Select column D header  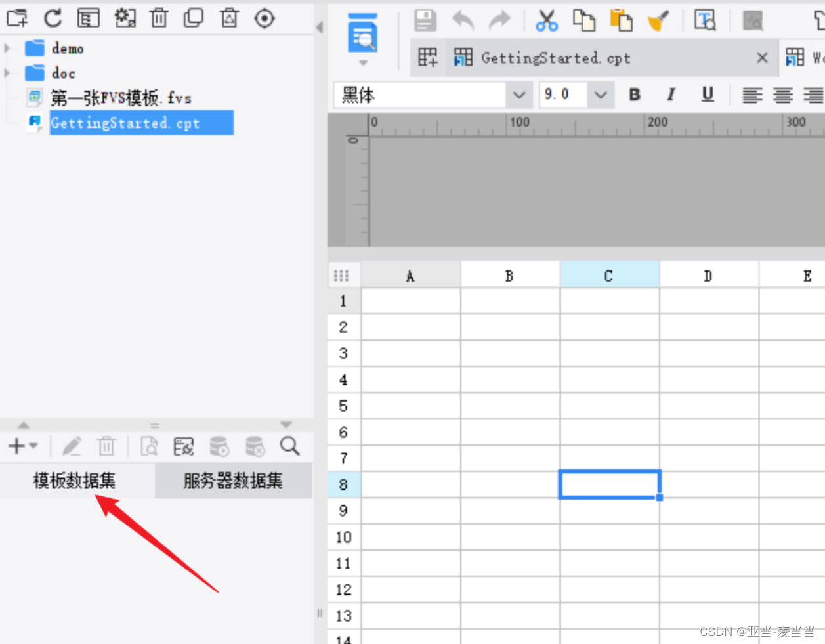(709, 276)
